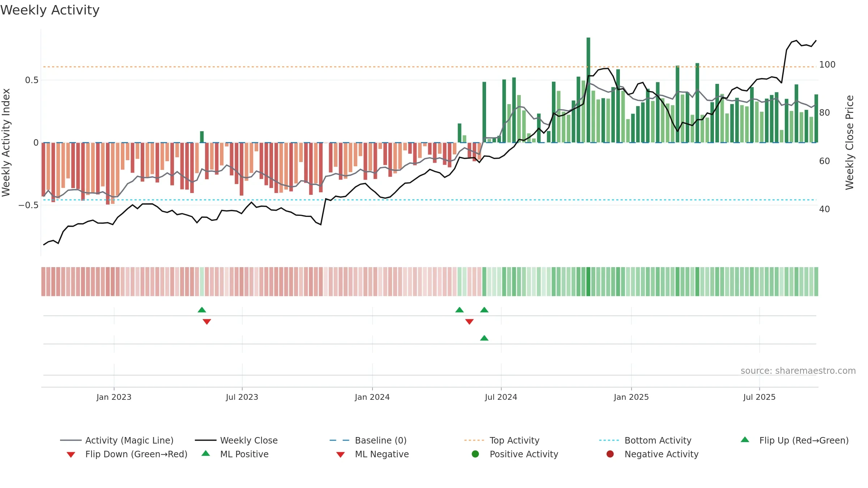Click the green ML Positive triangle in legend
Viewport: 868px width, 488px height.
point(206,453)
